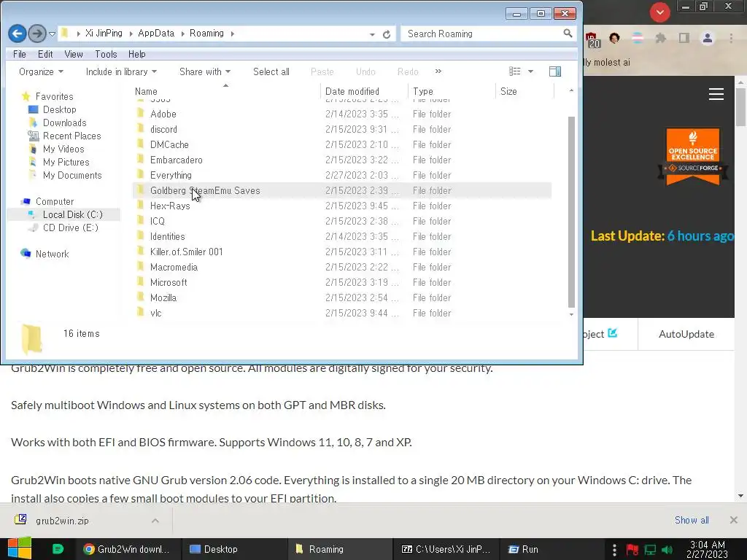Open the Tools menu
The width and height of the screenshot is (747, 560).
tap(106, 54)
